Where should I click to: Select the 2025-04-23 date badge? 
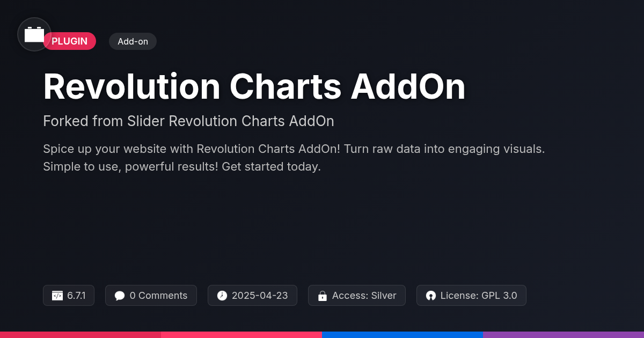(x=252, y=296)
